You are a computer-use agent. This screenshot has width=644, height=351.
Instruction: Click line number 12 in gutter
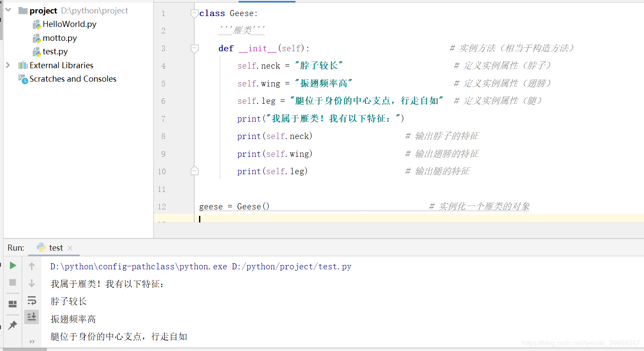[162, 206]
